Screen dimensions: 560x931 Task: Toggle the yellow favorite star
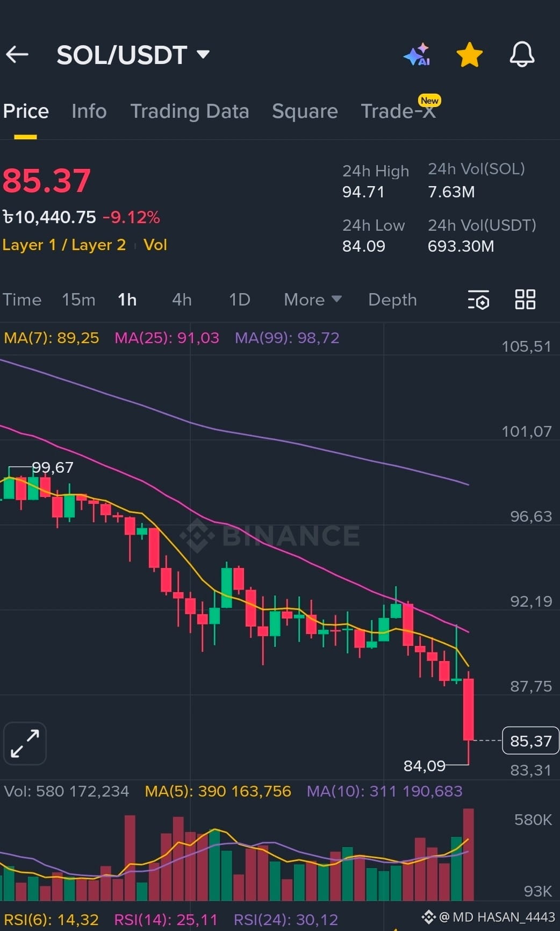pos(469,54)
